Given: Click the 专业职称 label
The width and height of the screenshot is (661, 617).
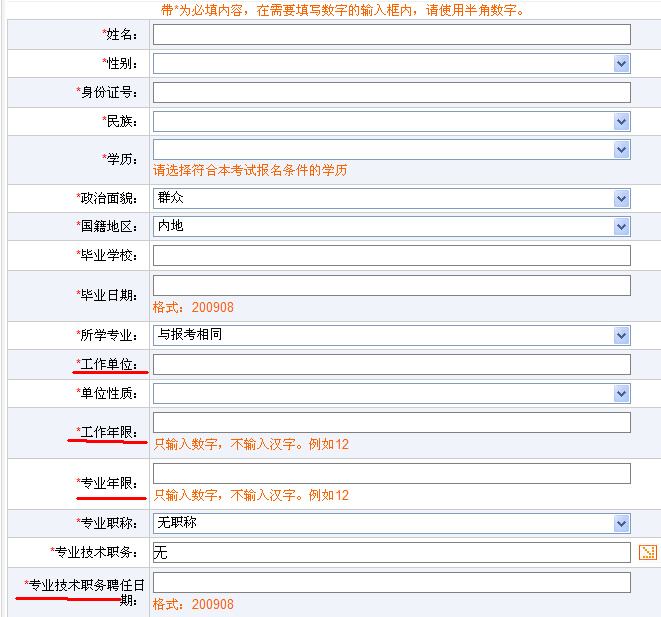Looking at the screenshot, I should [107, 523].
